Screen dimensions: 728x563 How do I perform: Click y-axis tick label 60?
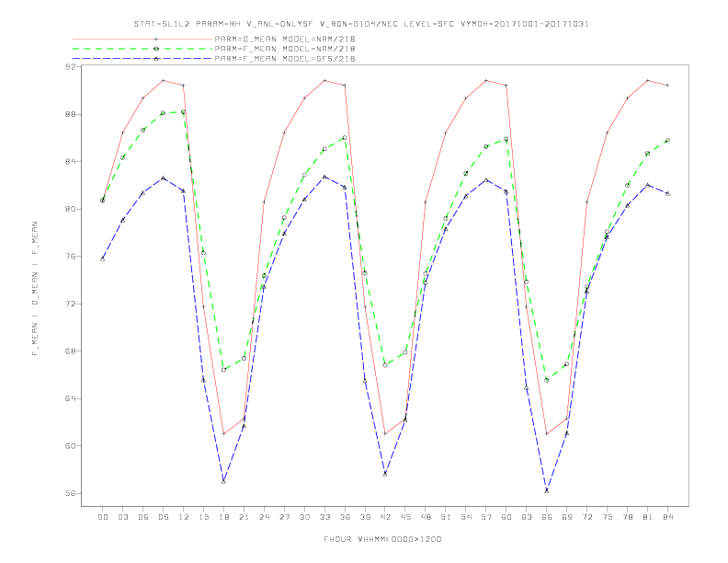(71, 446)
